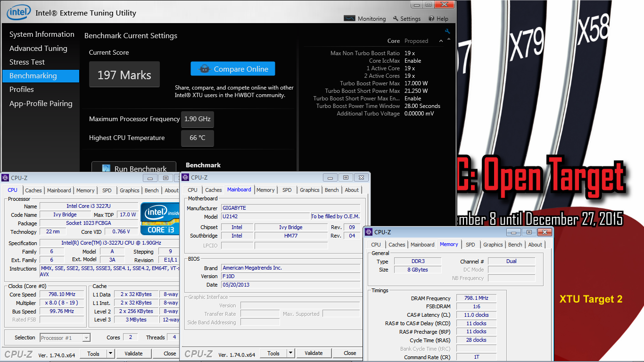Click CPU-Z icon in Memory window title
The image size is (644, 362).
pyautogui.click(x=369, y=232)
